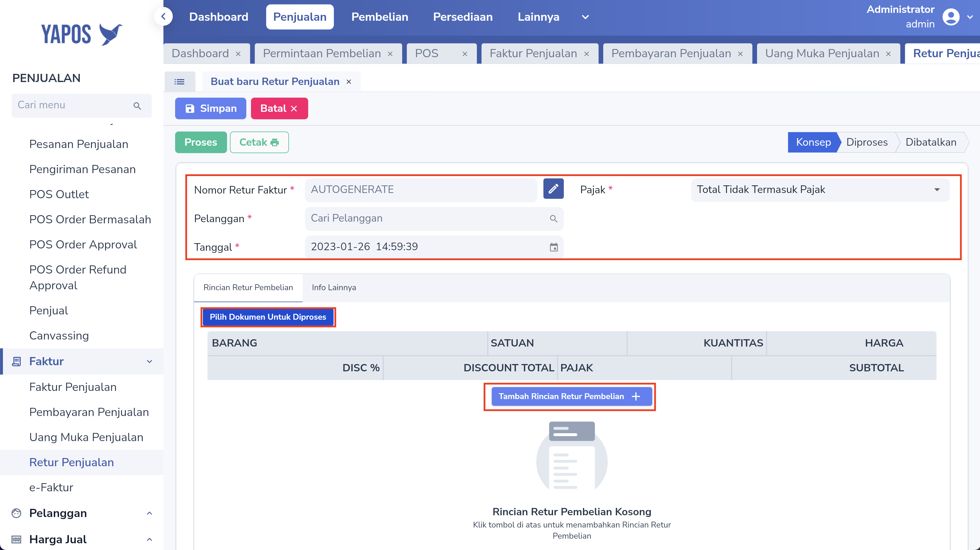This screenshot has width=980, height=550.
Task: Open the calendar icon for Tanggal
Action: click(554, 247)
